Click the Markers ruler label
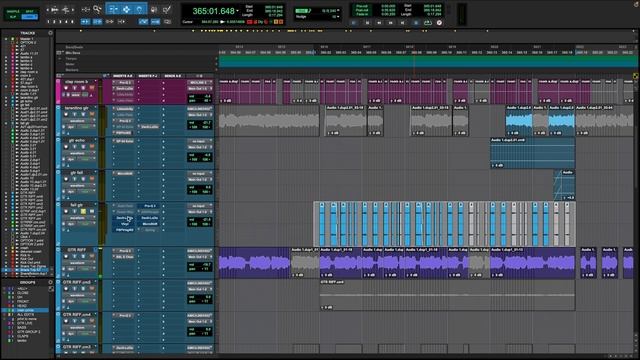This screenshot has height=360, width=640. (x=72, y=70)
